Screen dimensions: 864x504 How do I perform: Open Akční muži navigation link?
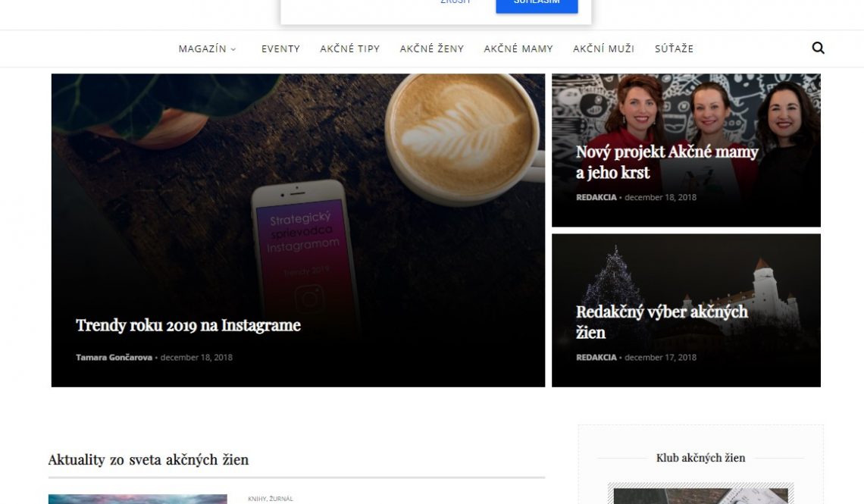coord(604,49)
